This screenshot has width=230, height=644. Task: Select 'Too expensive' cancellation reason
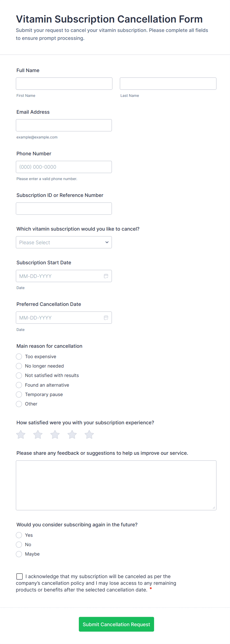(x=19, y=356)
